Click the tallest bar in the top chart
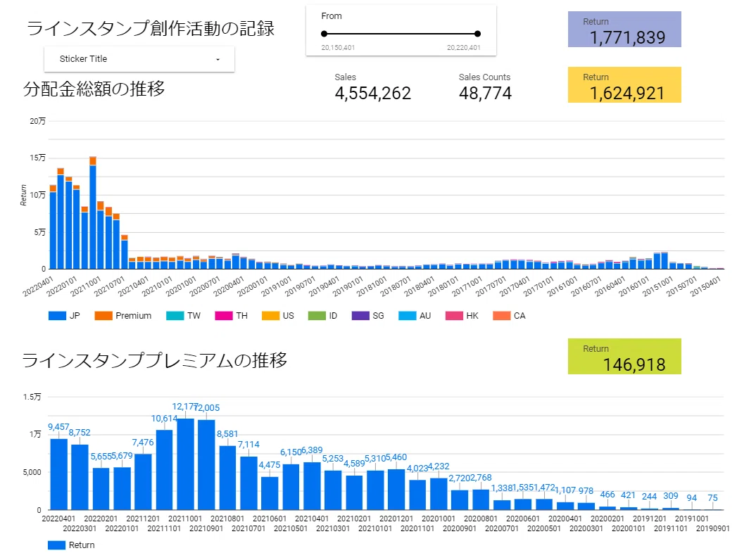Screen dimensions: 756x553 [x=93, y=213]
